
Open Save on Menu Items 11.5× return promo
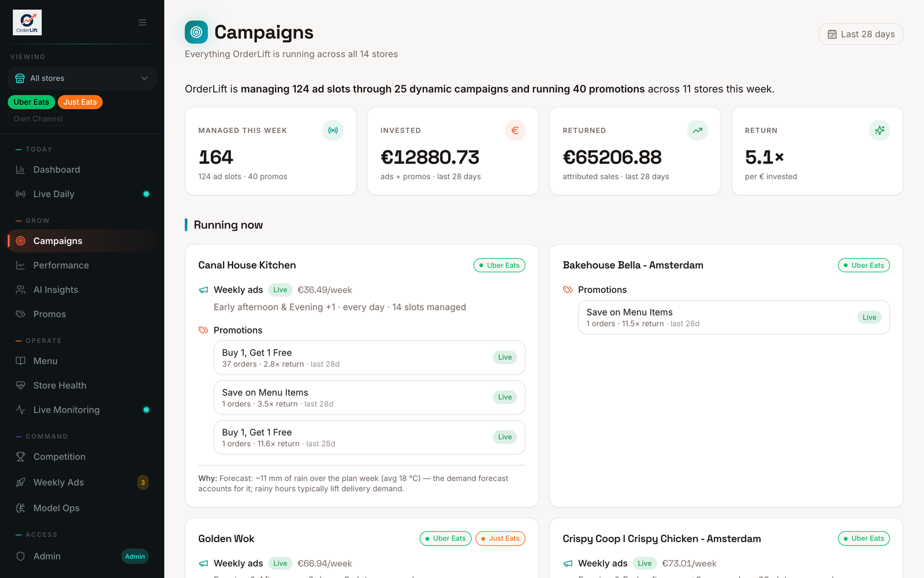click(x=733, y=317)
